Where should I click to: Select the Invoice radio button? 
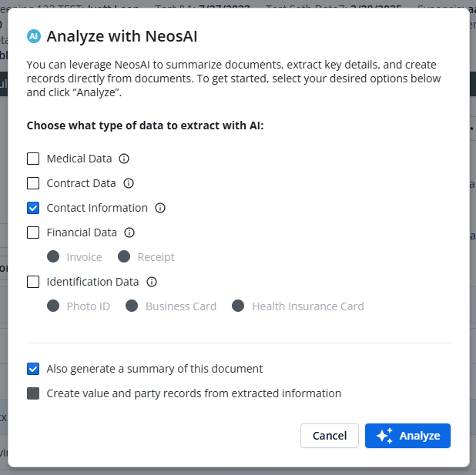pyautogui.click(x=53, y=257)
